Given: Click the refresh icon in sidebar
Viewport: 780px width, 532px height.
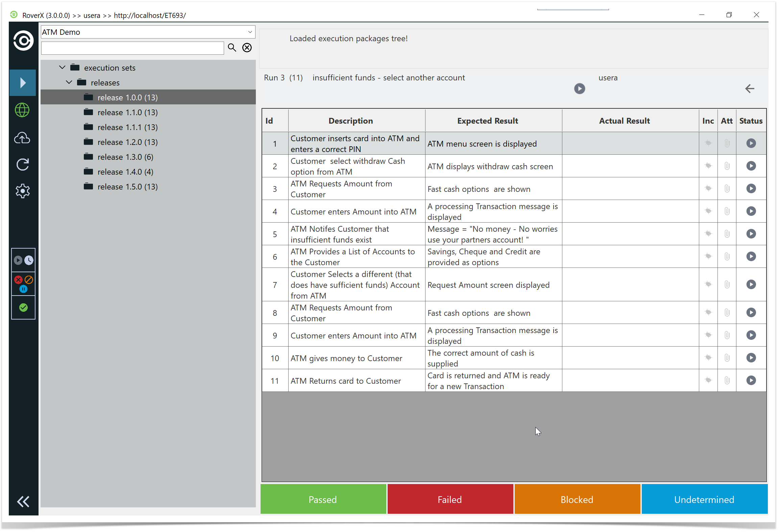Looking at the screenshot, I should (22, 164).
